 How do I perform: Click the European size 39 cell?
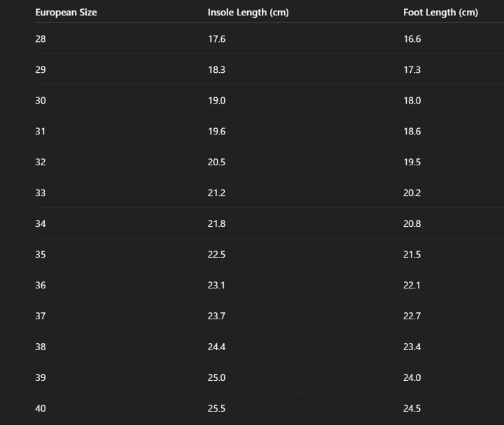[x=41, y=378]
